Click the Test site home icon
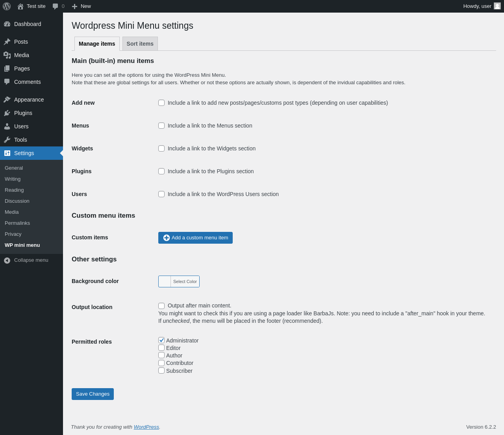Image resolution: width=504 pixels, height=435 pixels. pos(20,6)
